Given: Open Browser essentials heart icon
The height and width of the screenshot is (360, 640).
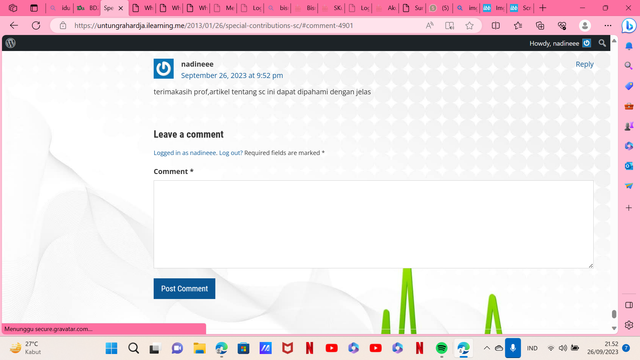Looking at the screenshot, I should 562,25.
